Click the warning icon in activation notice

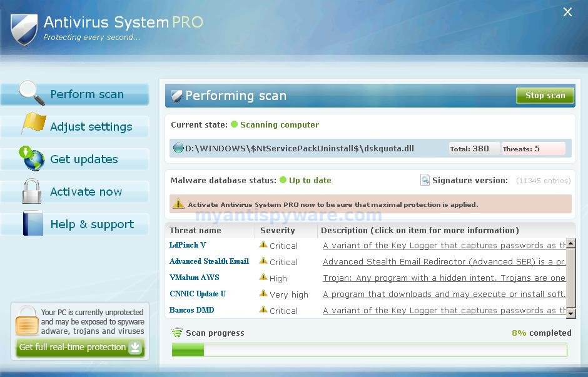(x=178, y=204)
